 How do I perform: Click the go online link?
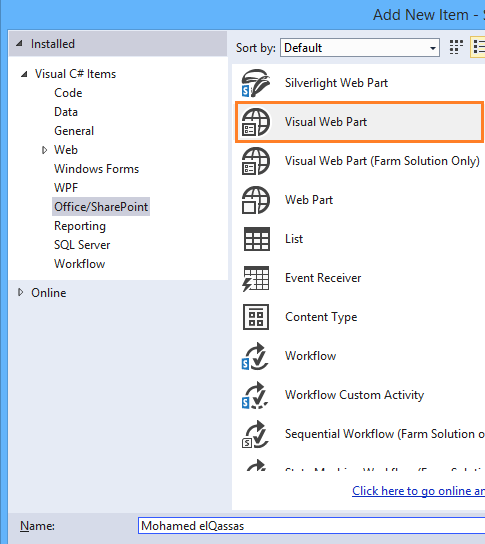pos(418,491)
